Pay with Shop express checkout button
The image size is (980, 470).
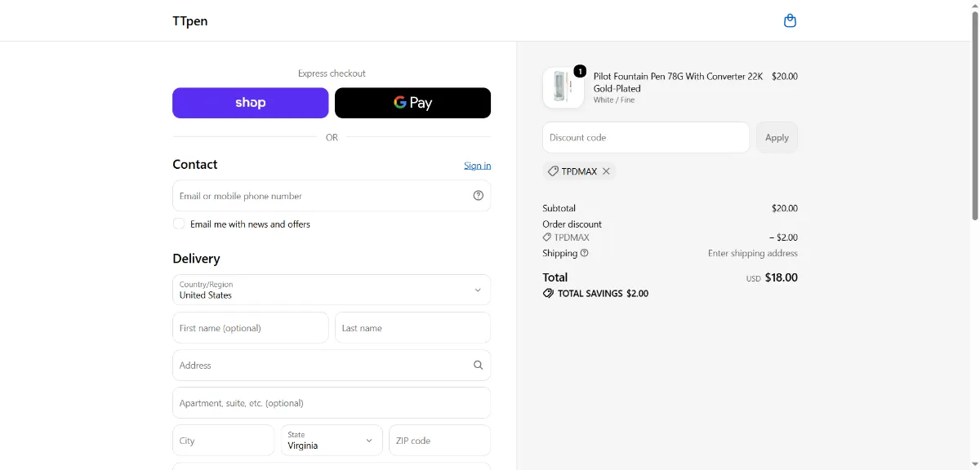point(250,103)
